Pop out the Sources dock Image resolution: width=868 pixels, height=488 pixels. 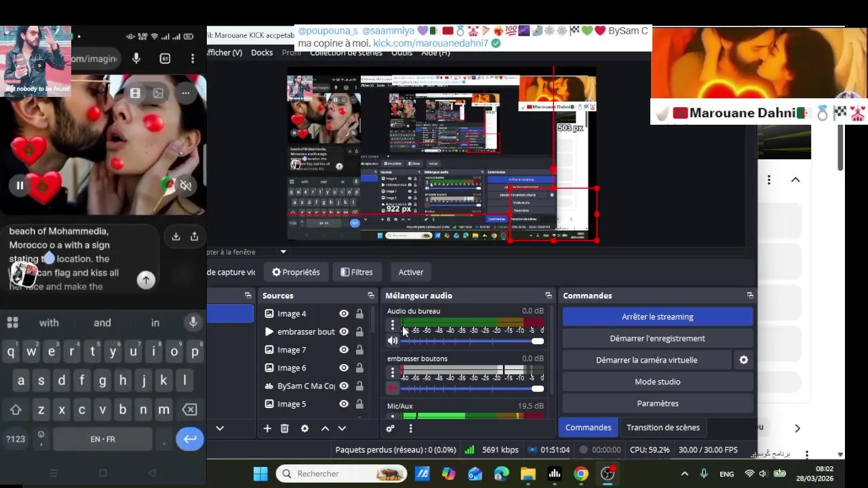[x=371, y=296]
